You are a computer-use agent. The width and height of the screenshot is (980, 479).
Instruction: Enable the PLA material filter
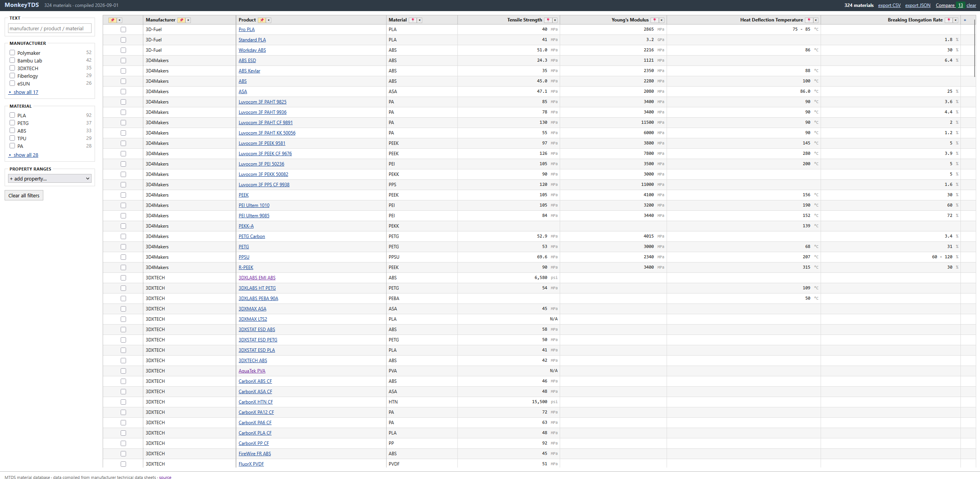12,115
